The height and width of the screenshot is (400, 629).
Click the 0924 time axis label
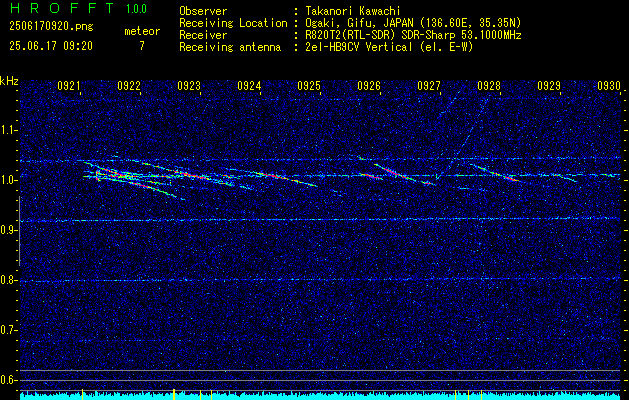249,86
